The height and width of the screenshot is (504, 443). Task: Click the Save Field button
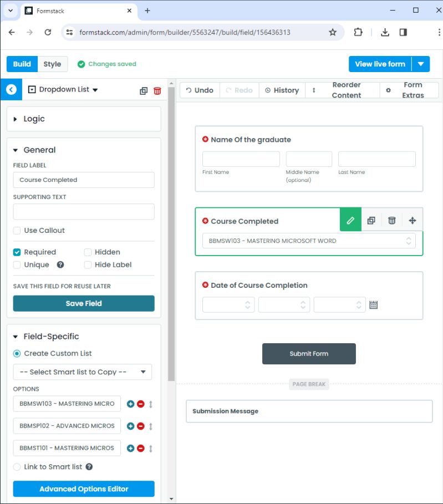point(84,303)
